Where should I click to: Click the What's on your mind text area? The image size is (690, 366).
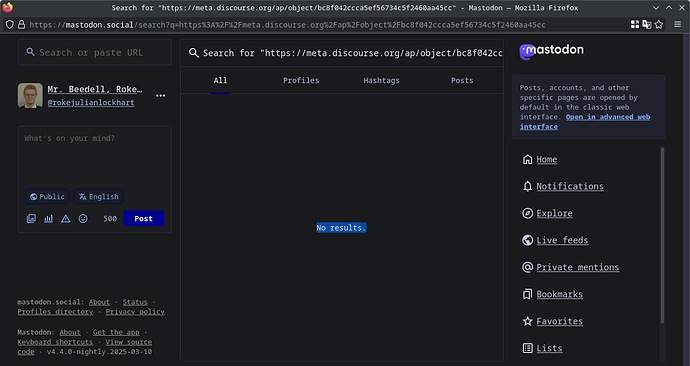coord(95,156)
